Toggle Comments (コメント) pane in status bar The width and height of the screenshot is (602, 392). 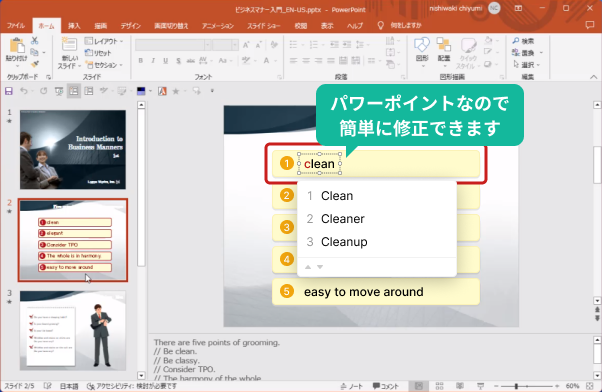385,386
